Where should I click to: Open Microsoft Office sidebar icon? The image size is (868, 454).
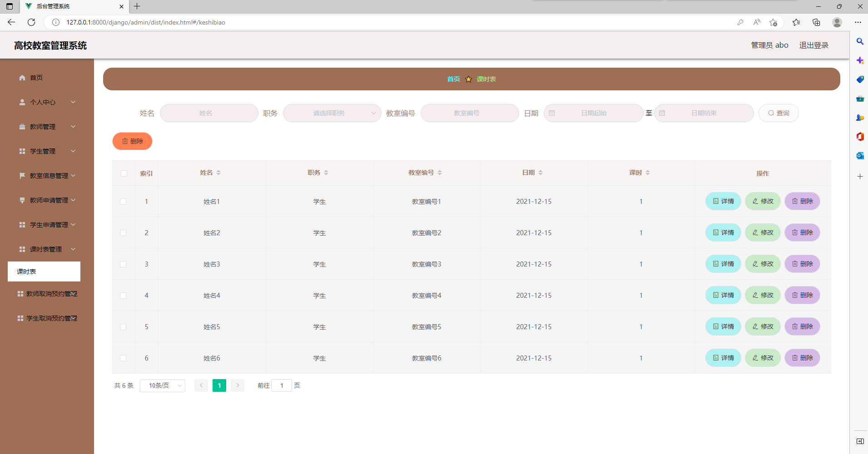(860, 137)
